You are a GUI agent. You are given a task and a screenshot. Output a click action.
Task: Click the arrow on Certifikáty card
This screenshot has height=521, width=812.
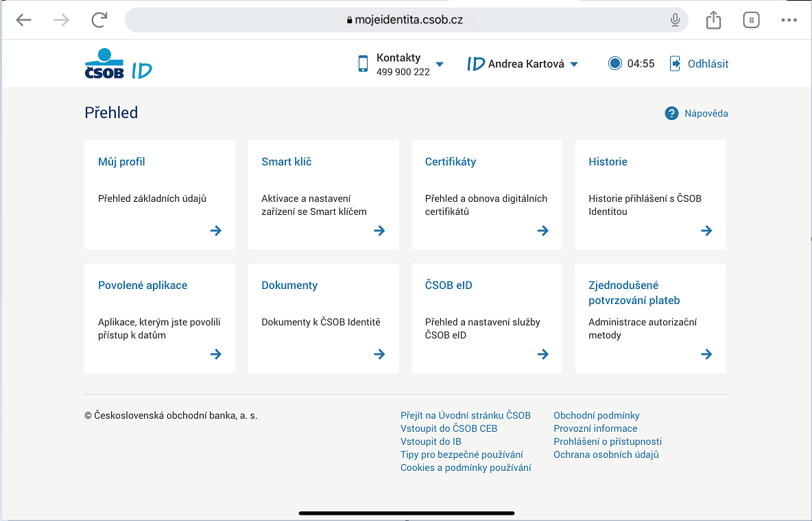tap(542, 231)
